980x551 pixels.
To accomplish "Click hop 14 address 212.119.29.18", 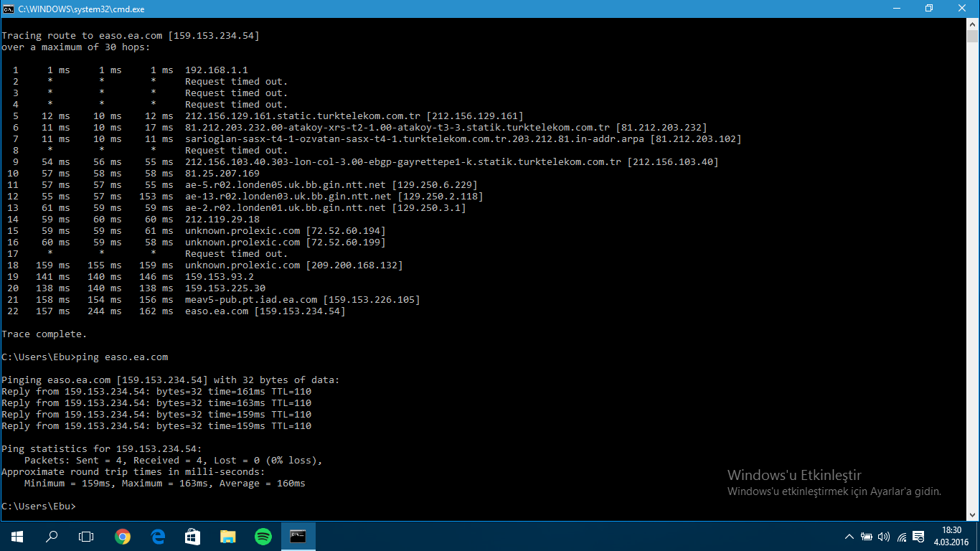I will click(x=222, y=220).
